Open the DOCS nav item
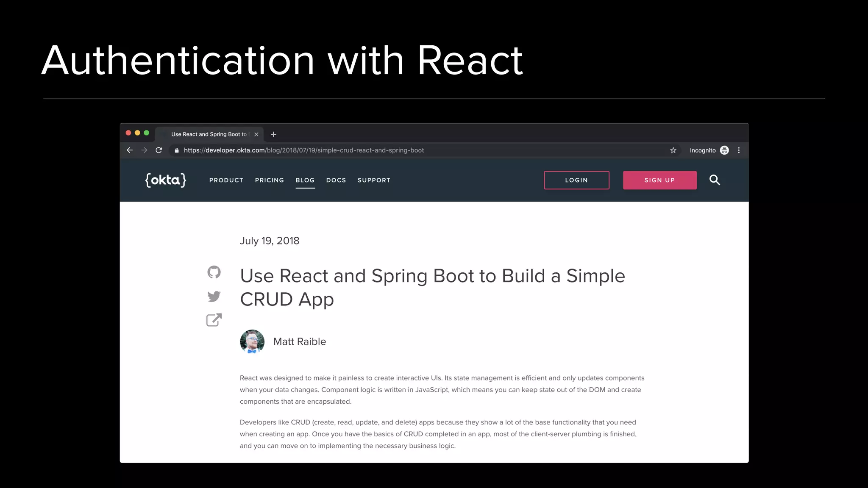 click(x=336, y=180)
